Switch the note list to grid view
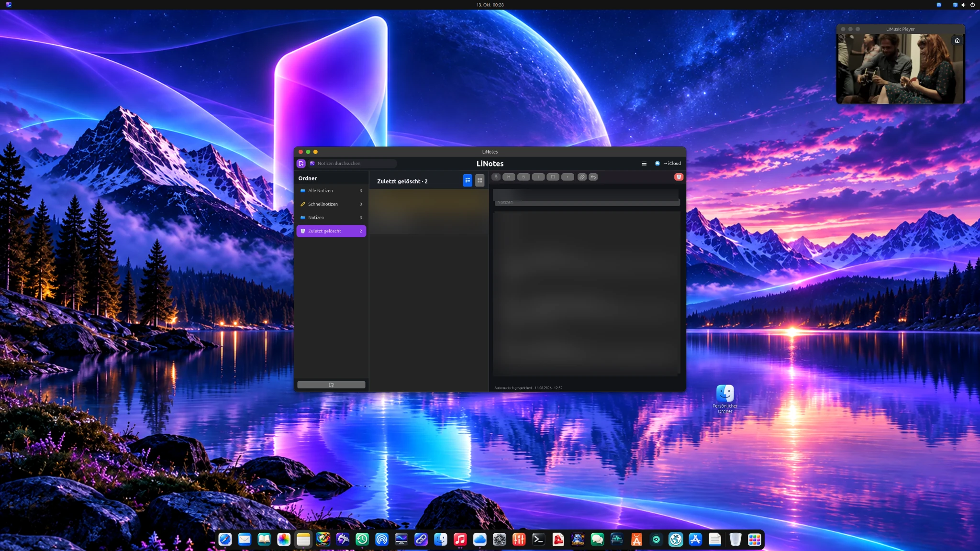 tap(479, 180)
